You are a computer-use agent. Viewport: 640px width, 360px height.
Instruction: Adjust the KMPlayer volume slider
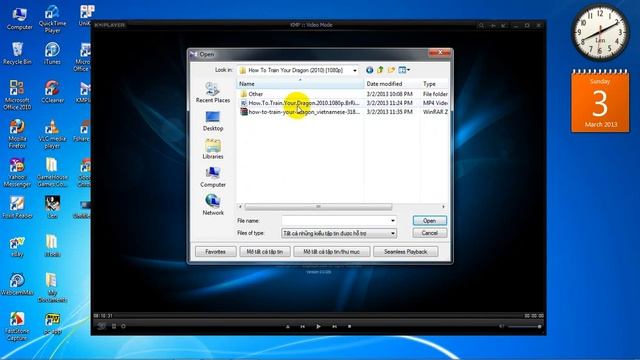tap(525, 327)
